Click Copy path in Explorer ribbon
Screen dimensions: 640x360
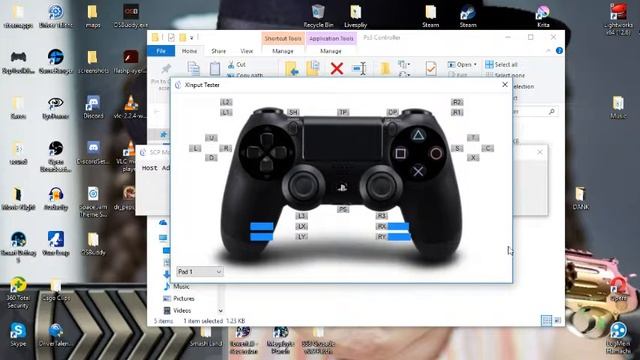[245, 75]
